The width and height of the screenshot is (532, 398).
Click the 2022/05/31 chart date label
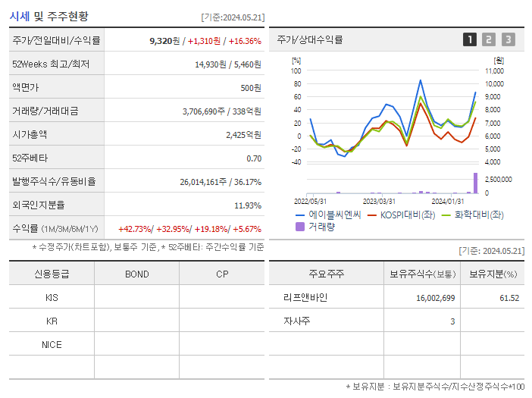pos(310,201)
